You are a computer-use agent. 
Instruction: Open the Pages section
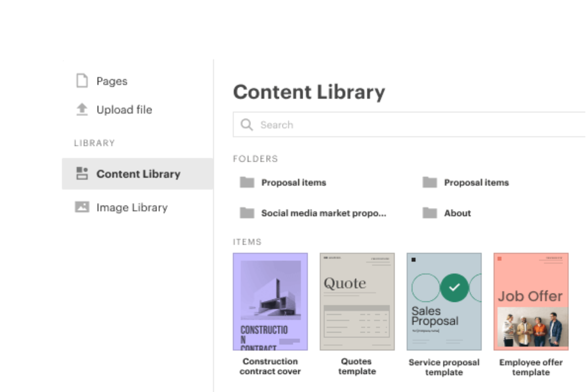tap(112, 81)
